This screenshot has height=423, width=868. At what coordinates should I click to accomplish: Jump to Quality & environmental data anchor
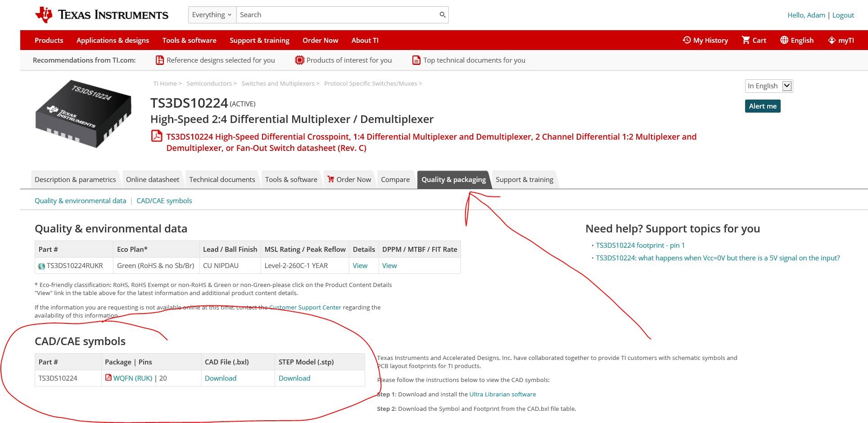80,200
